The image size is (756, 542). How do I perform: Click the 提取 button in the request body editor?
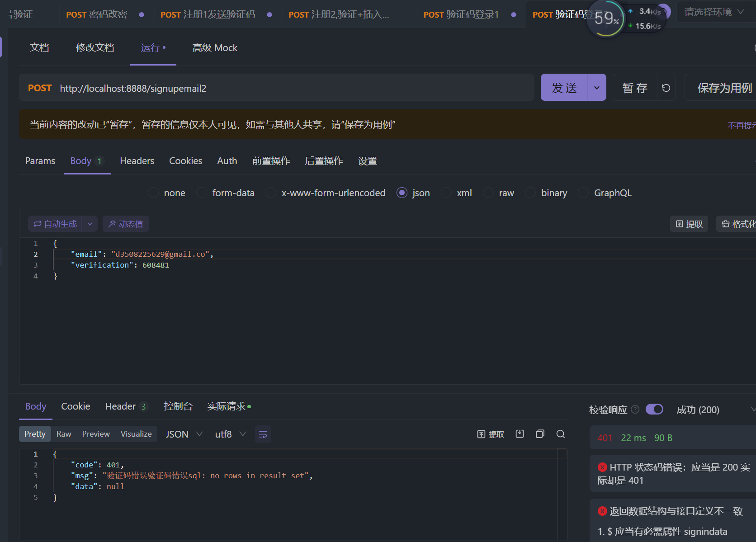point(689,224)
